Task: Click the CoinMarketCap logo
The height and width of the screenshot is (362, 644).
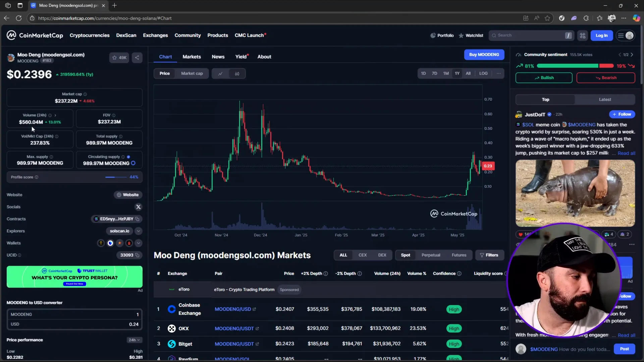Action: (x=35, y=35)
